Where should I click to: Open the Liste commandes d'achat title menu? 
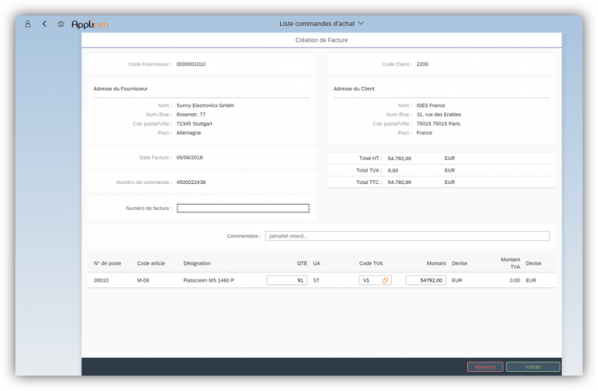pyautogui.click(x=317, y=24)
